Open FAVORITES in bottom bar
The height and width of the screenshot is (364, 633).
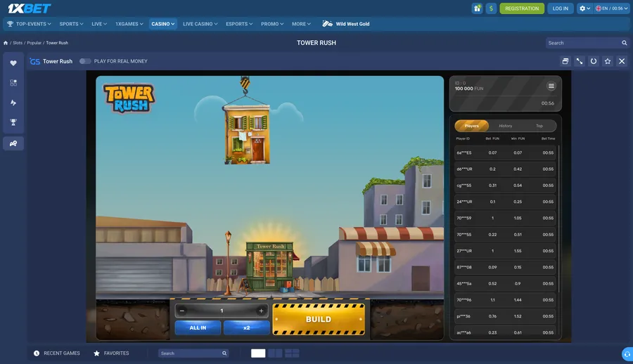(x=111, y=353)
